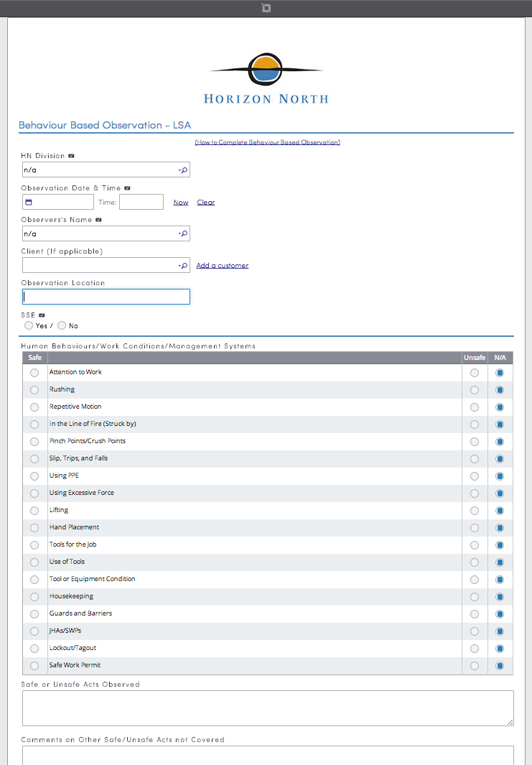Mark Rushing as Unsafe

(x=475, y=390)
